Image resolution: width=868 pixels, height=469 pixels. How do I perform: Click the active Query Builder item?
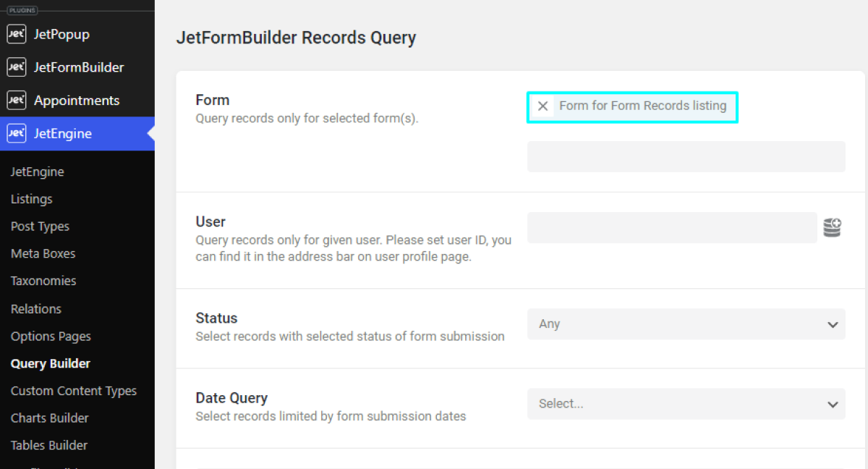(x=50, y=363)
